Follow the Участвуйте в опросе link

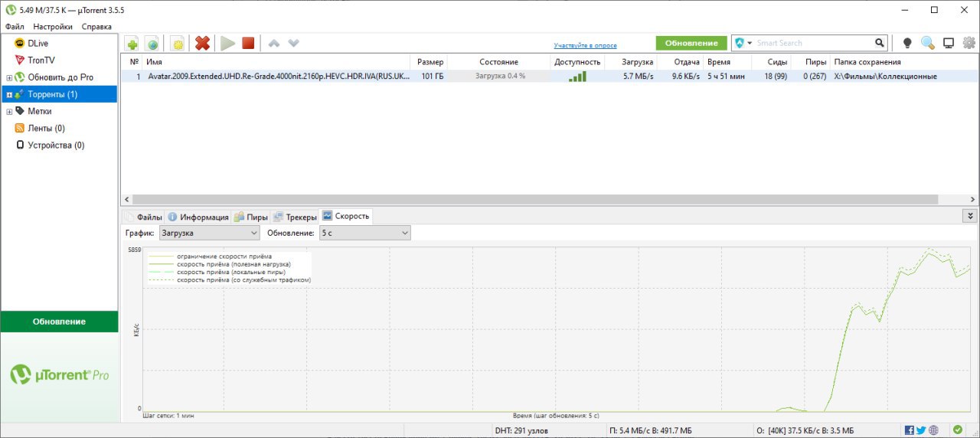pyautogui.click(x=585, y=46)
